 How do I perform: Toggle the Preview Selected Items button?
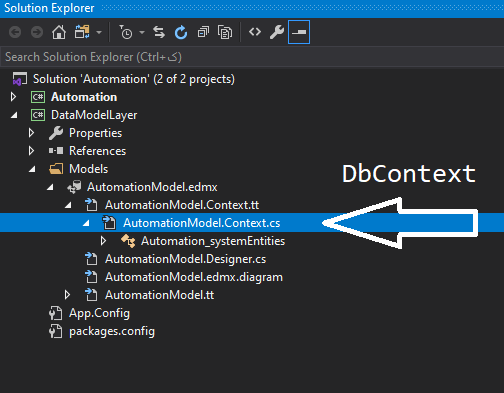[299, 32]
